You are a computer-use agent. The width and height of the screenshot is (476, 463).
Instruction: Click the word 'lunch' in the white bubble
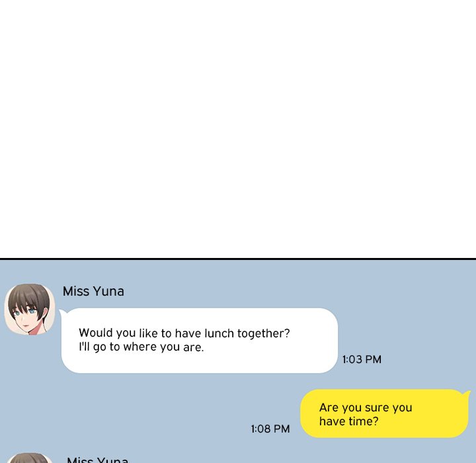click(x=219, y=333)
